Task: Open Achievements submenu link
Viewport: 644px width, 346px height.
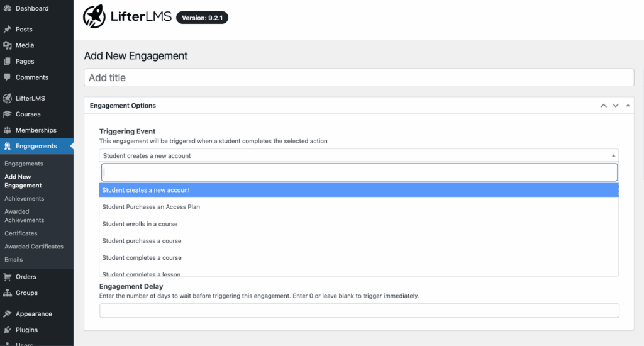Action: 25,198
